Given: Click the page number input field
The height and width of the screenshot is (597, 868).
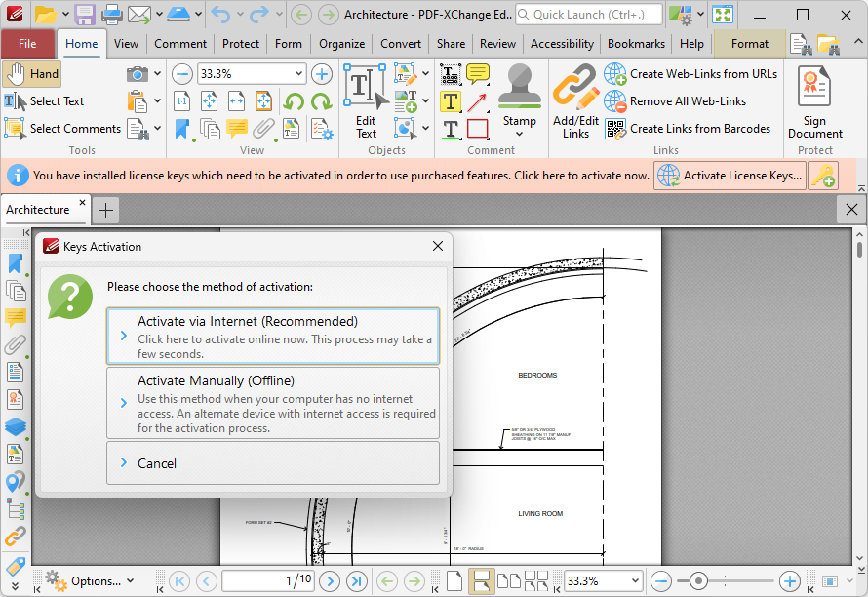Looking at the screenshot, I should click(268, 581).
